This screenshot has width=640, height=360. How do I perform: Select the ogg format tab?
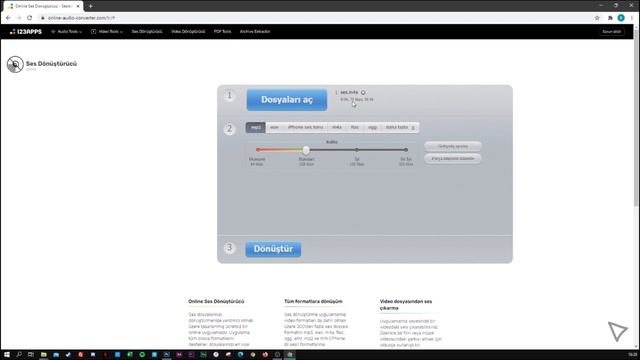click(372, 127)
